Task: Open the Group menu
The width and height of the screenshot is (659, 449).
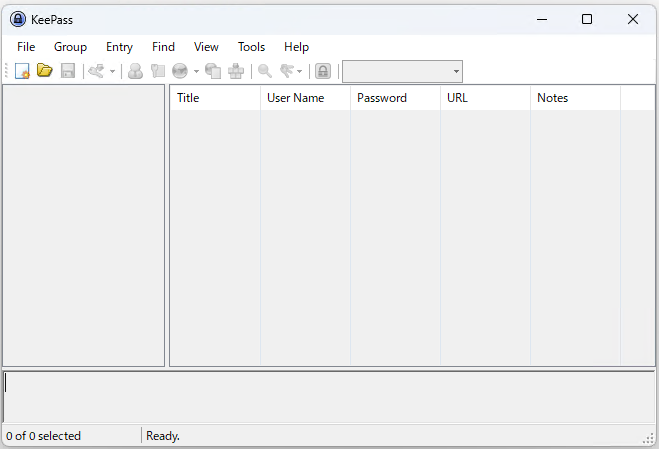Action: pos(70,47)
